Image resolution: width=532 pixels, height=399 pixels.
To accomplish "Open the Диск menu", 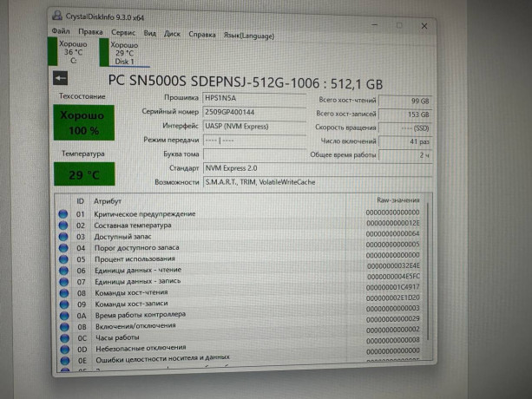I will click(172, 34).
